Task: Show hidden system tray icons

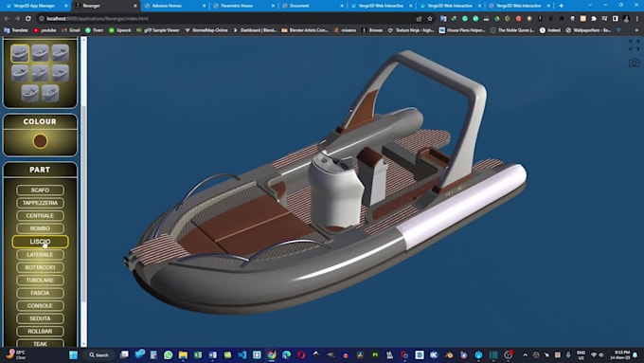Action: pos(526,354)
